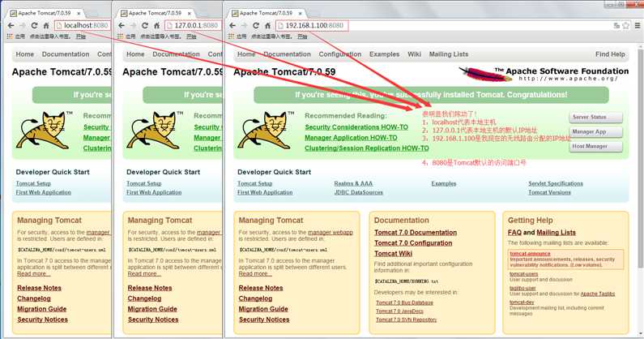The image size is (644, 339).
Task: Open Apps bookmark icon in 192.168.1.100 window
Action: click(x=231, y=36)
